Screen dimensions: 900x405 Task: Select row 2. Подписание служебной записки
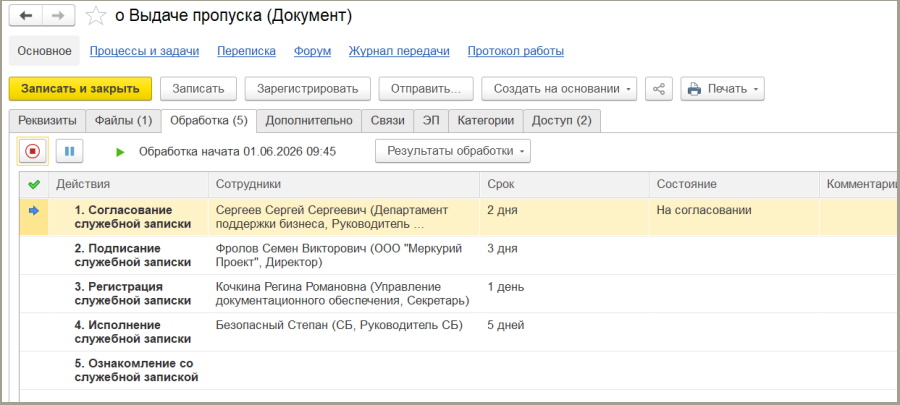pyautogui.click(x=457, y=255)
